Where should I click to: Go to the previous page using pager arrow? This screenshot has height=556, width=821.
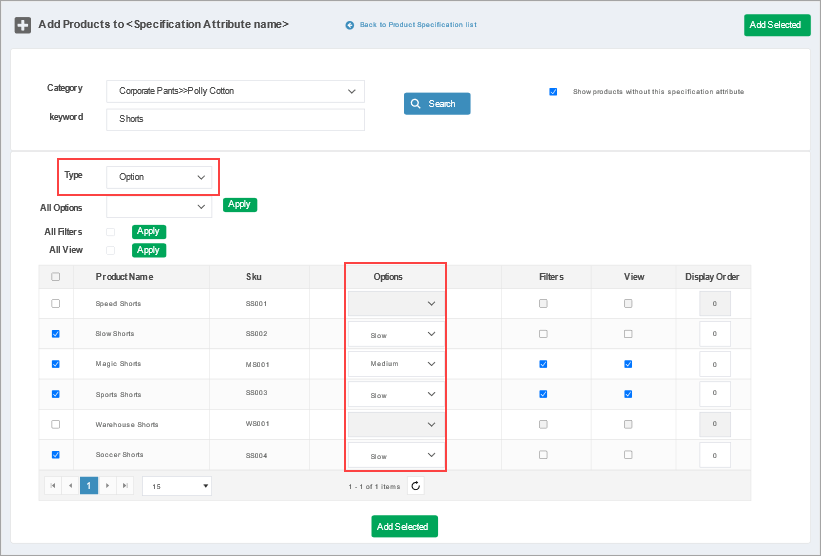70,486
